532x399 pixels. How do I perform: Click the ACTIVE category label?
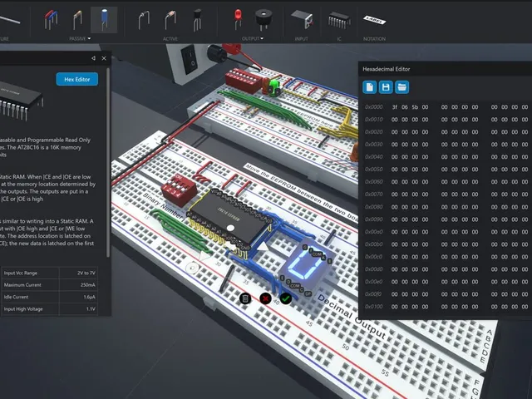(170, 39)
